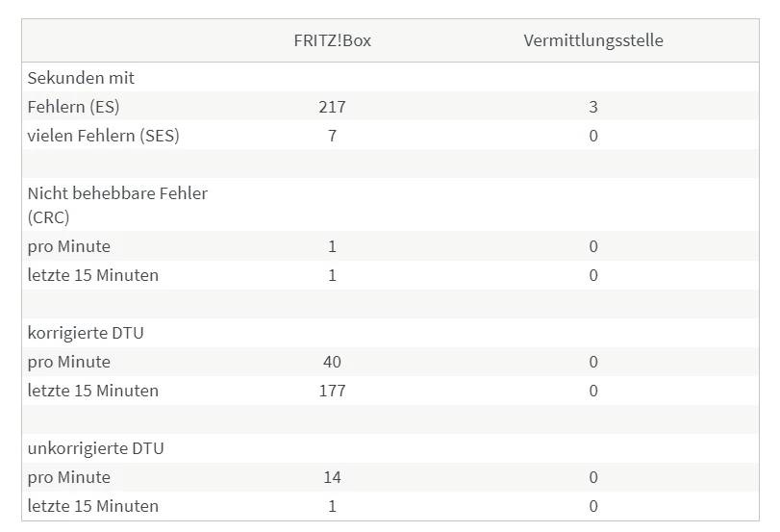Select the korrigierte DTU value 40
The width and height of the screenshot is (780, 532).
333,362
